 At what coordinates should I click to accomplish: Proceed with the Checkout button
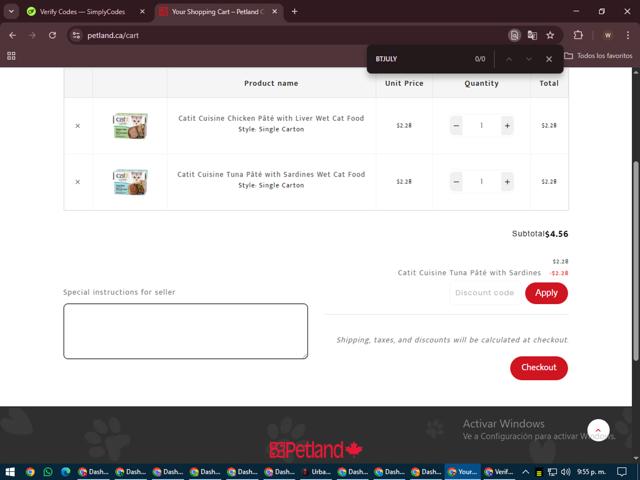539,368
